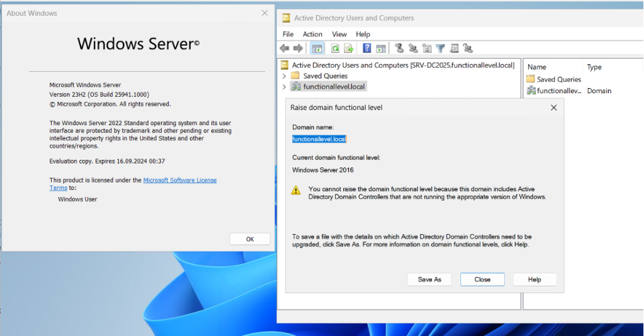
Task: Click the Help button in dialog
Action: coord(535,279)
